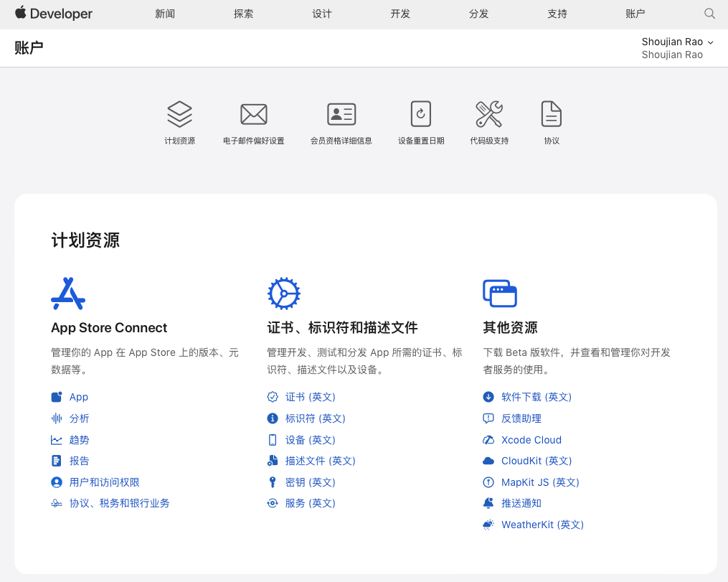Click the certificates gear icon
Screen dimensions: 728x582
283,293
